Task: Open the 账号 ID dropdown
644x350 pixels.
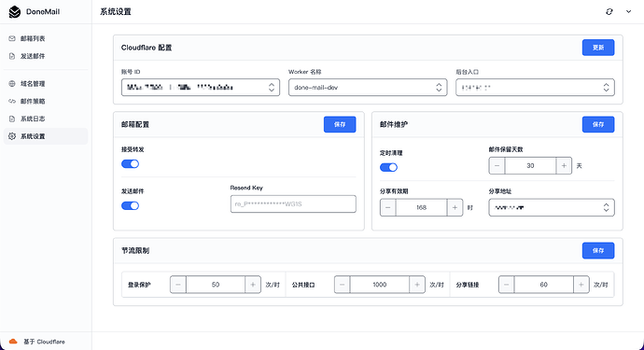Action: tap(201, 88)
